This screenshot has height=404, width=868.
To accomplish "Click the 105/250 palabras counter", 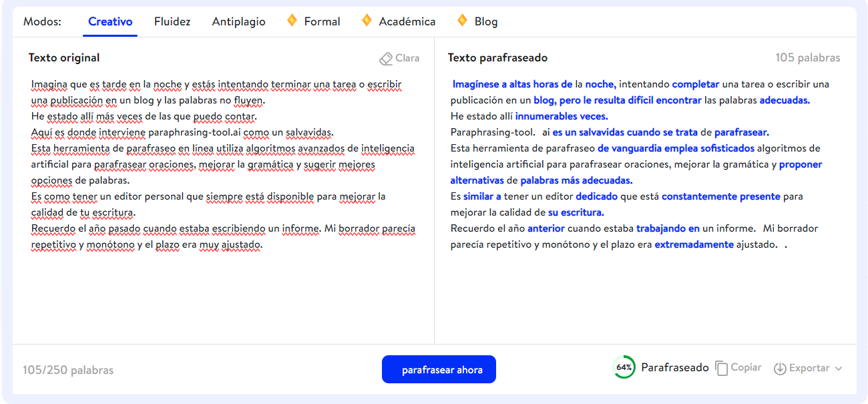I will pyautogui.click(x=68, y=370).
